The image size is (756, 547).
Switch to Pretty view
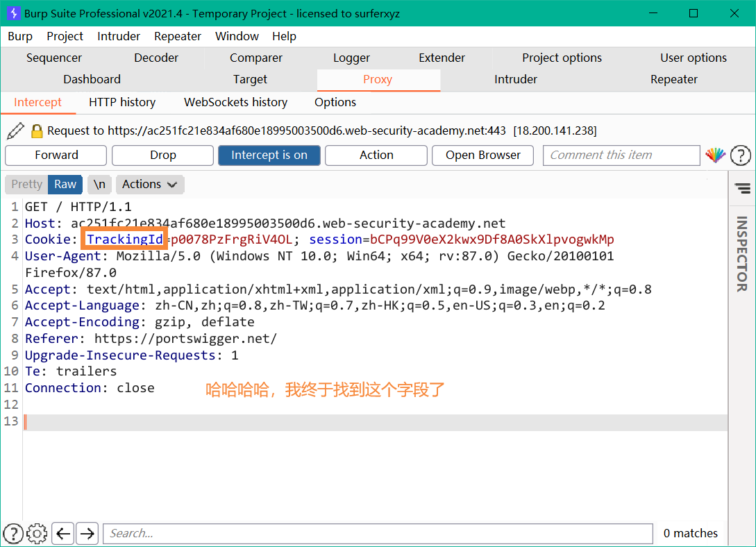click(x=27, y=184)
